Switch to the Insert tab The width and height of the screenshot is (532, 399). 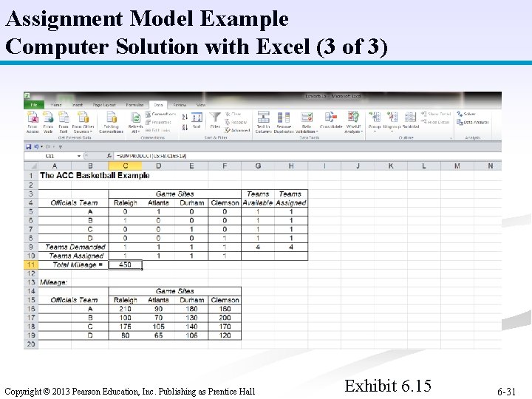tap(77, 105)
